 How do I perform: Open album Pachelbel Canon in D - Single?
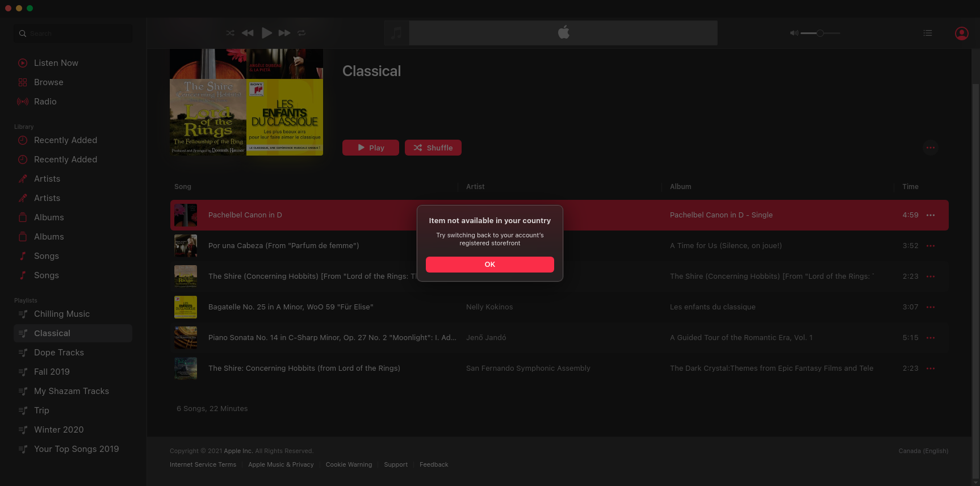point(721,215)
